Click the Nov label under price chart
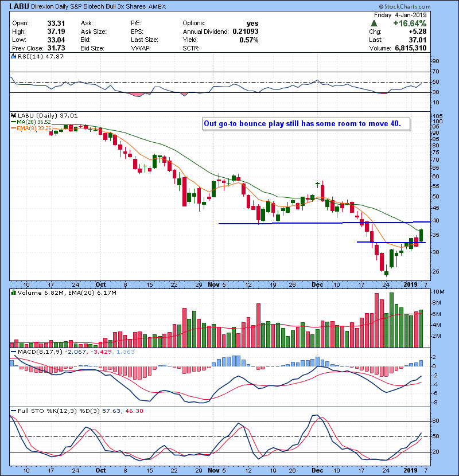This screenshot has height=476, width=459. coord(213,285)
